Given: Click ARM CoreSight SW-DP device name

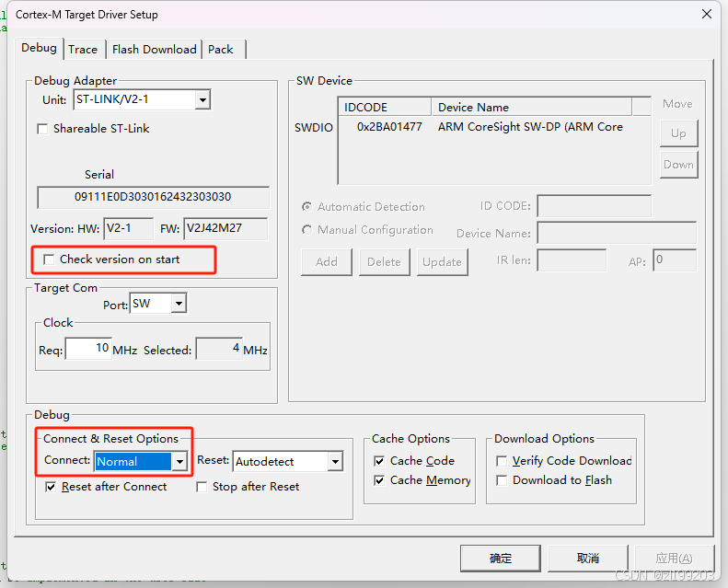Looking at the screenshot, I should [530, 127].
